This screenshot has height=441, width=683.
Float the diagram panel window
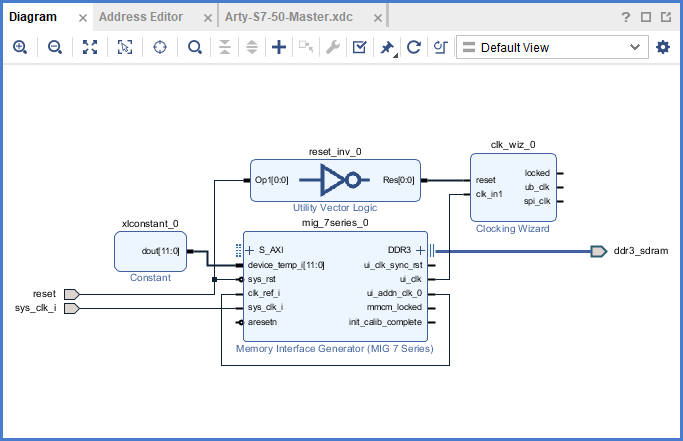click(666, 17)
